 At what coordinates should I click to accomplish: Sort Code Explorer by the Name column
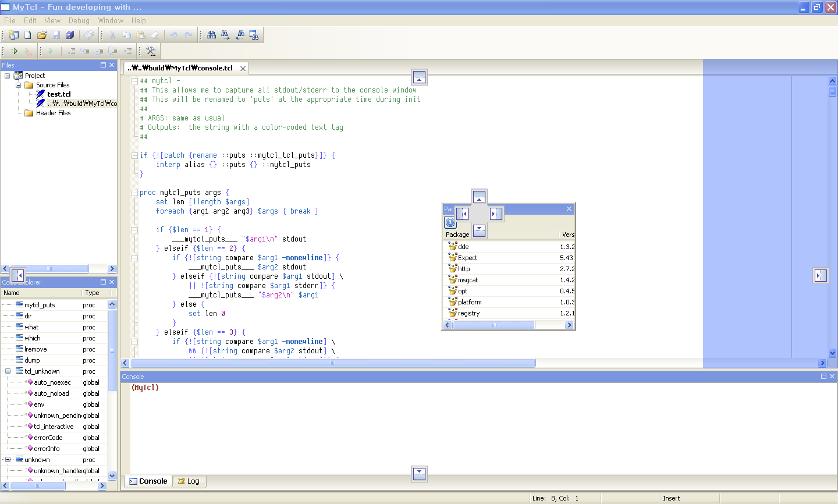(41, 293)
